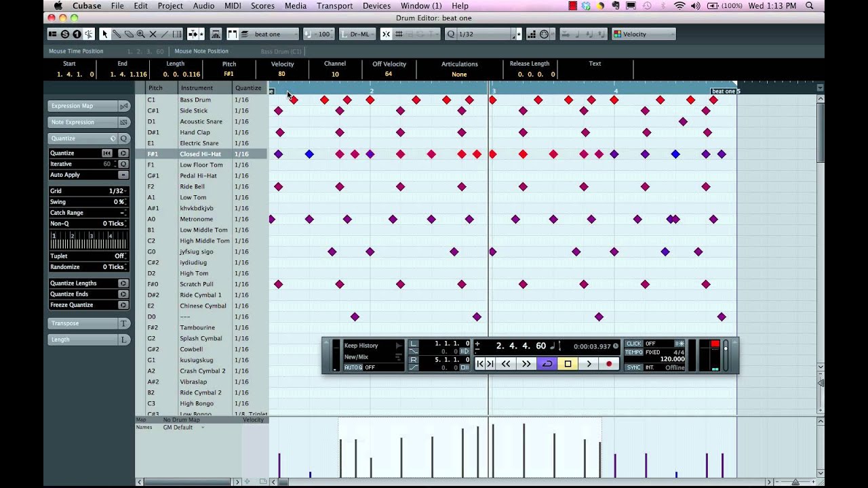The image size is (868, 488).
Task: Open the Project menu
Action: pos(170,6)
